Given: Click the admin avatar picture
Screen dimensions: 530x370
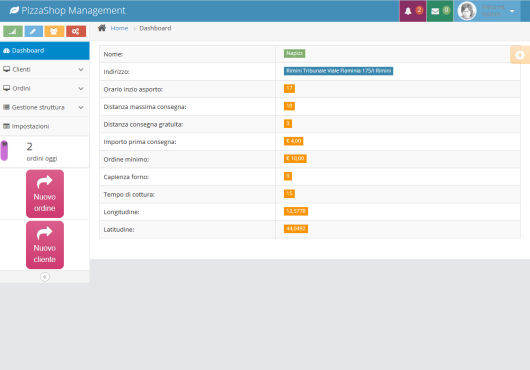Looking at the screenshot, I should coord(467,11).
